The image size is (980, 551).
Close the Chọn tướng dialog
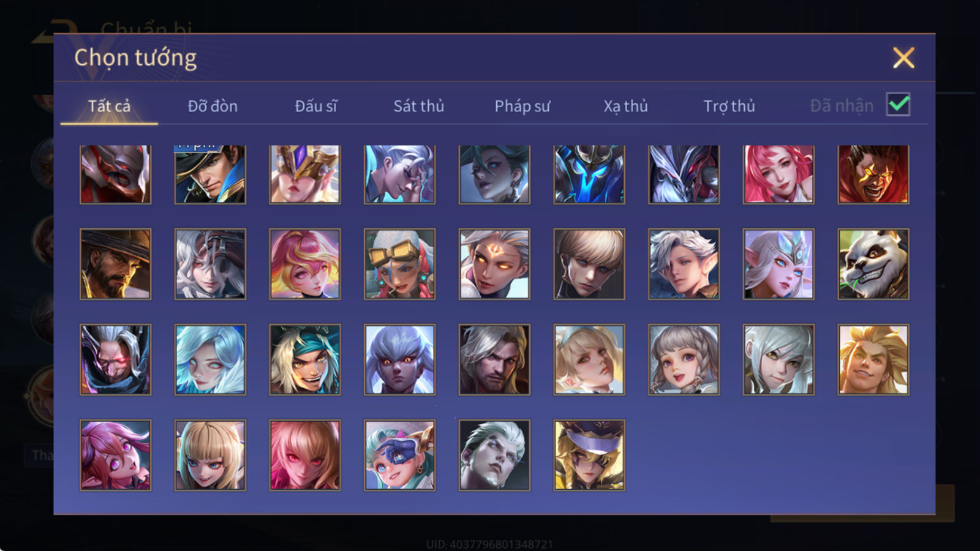coord(903,58)
